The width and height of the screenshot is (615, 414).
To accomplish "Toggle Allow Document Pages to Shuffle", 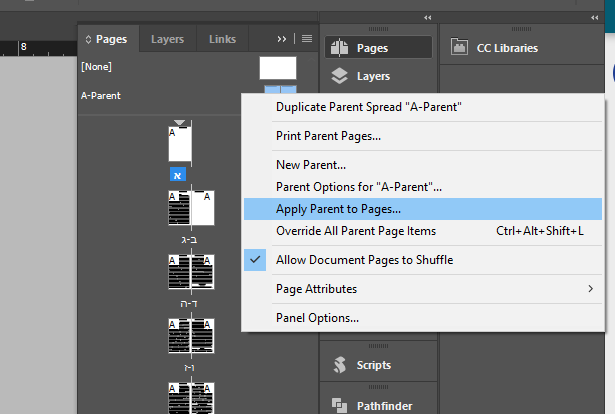I will pyautogui.click(x=364, y=260).
